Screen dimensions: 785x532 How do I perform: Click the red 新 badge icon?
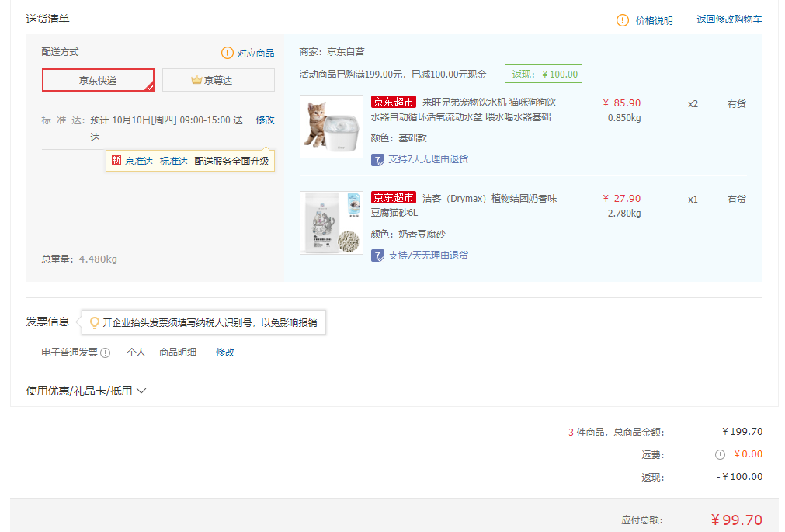click(x=116, y=160)
